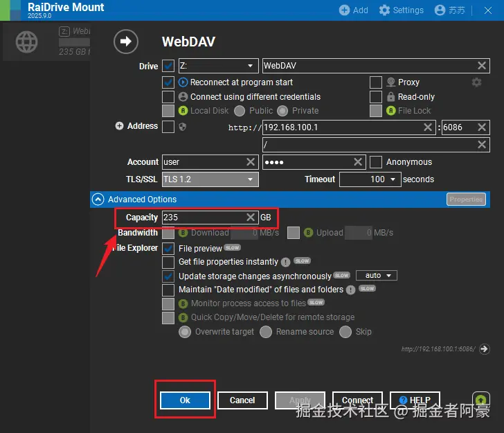
Task: Click the http://192.168.100.1:6086/ link text
Action: pyautogui.click(x=438, y=349)
